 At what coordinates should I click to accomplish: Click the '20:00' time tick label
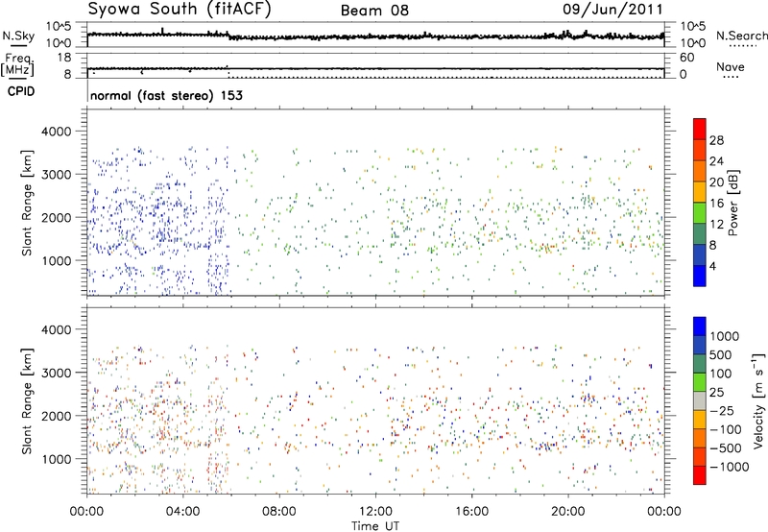pyautogui.click(x=568, y=512)
